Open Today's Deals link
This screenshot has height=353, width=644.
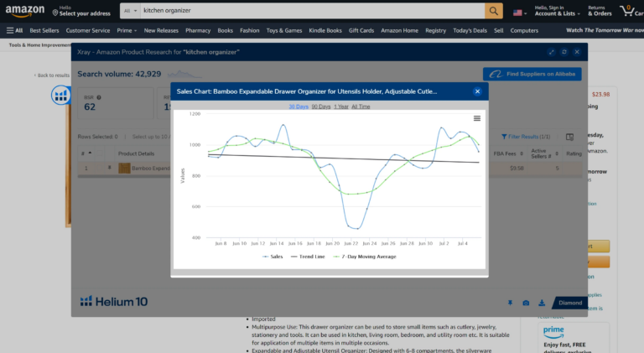[470, 30]
